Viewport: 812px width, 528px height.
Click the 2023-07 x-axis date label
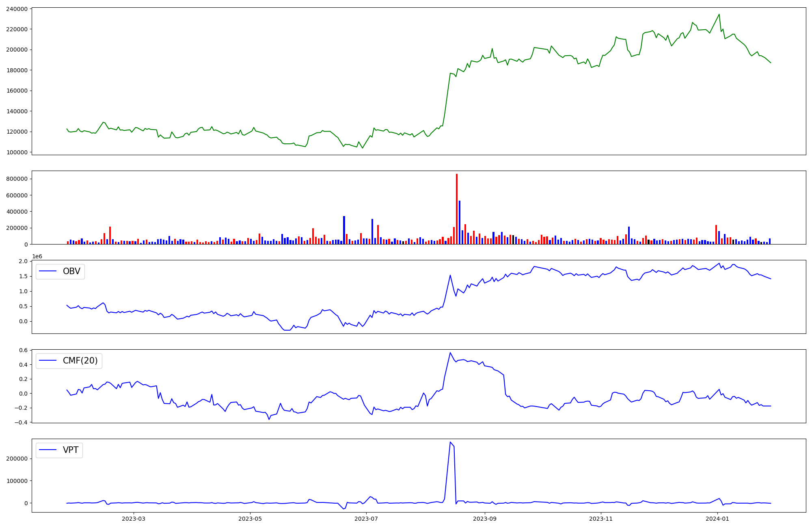pyautogui.click(x=367, y=519)
